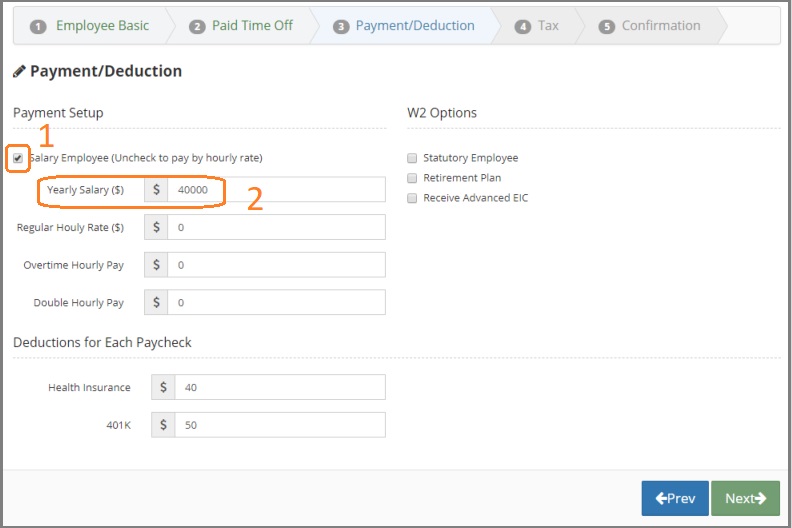The image size is (792, 528).
Task: Click the Statutory Employee label text
Action: coord(471,158)
